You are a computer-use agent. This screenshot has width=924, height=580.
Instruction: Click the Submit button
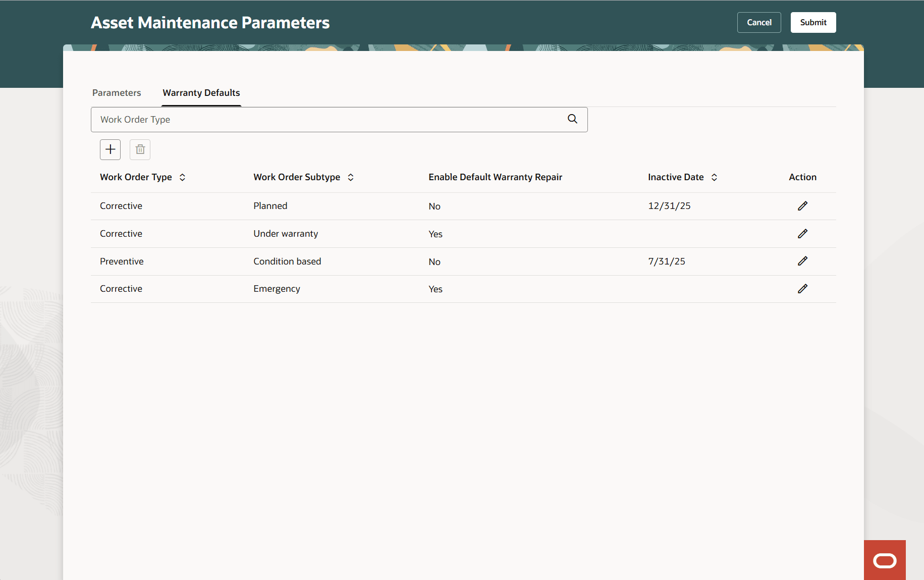pyautogui.click(x=813, y=22)
